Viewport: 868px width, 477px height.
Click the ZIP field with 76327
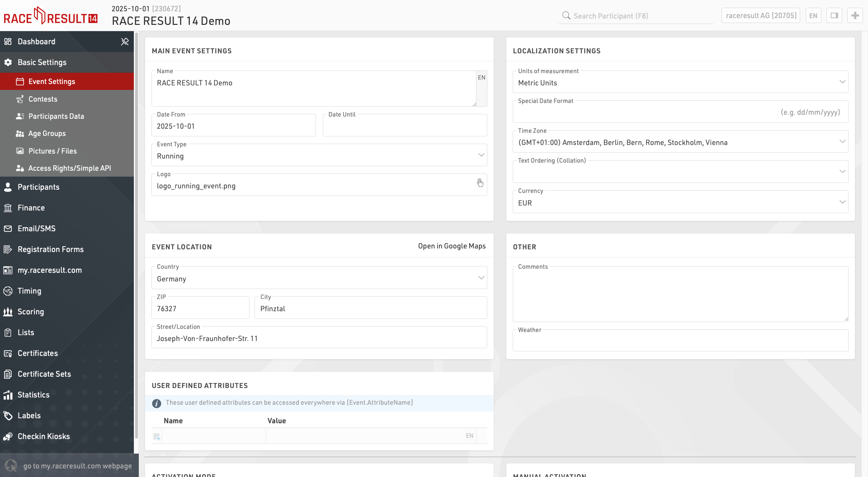pos(200,308)
